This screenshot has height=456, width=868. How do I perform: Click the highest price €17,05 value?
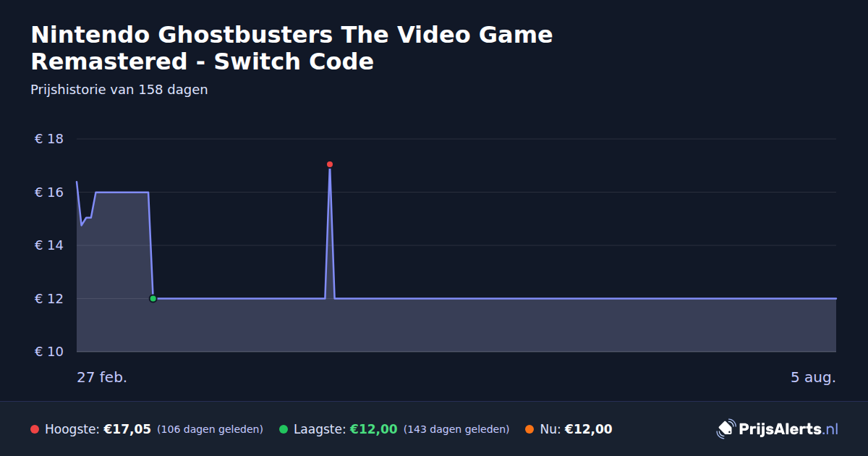127,429
